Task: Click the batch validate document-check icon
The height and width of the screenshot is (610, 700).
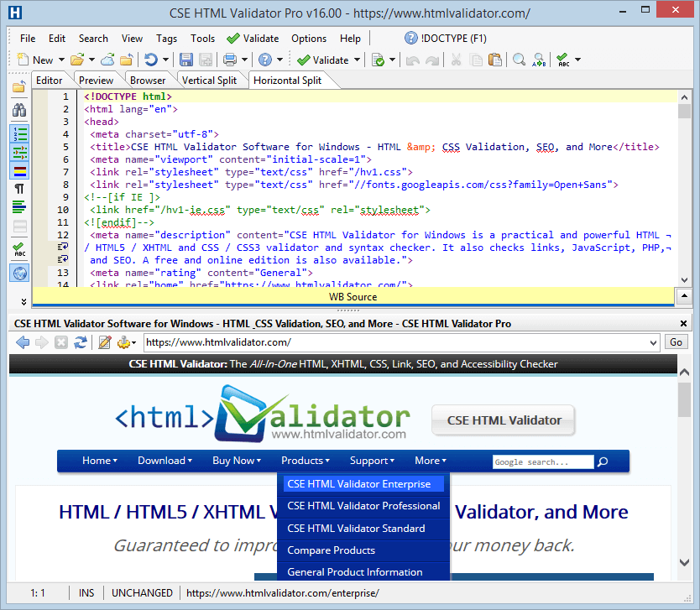Action: [379, 60]
